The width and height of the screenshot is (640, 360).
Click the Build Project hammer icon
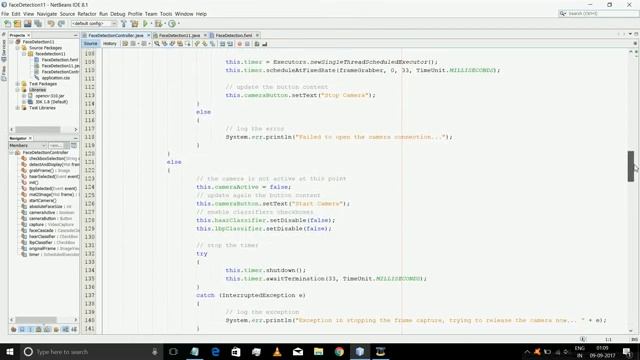124,24
